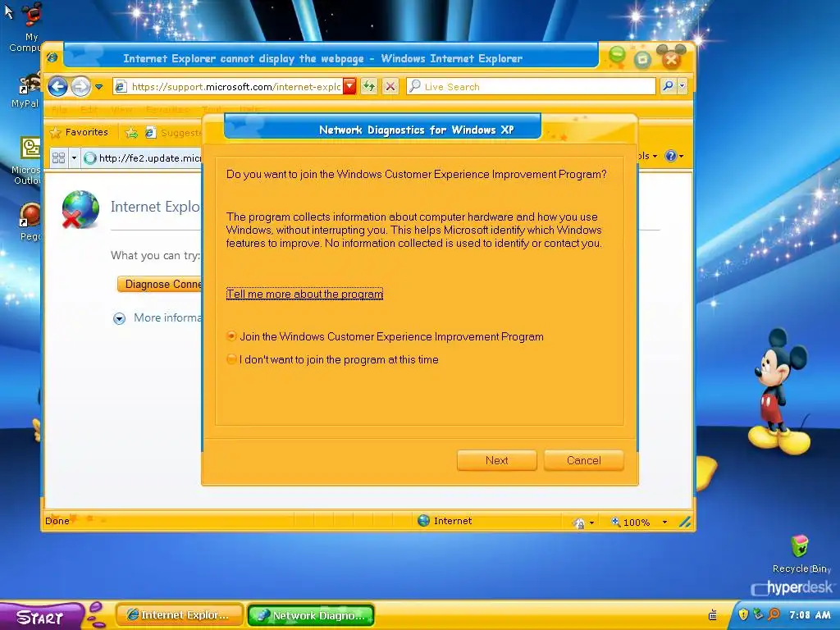
Task: Click the Cancel button in the dialog
Action: coord(583,461)
